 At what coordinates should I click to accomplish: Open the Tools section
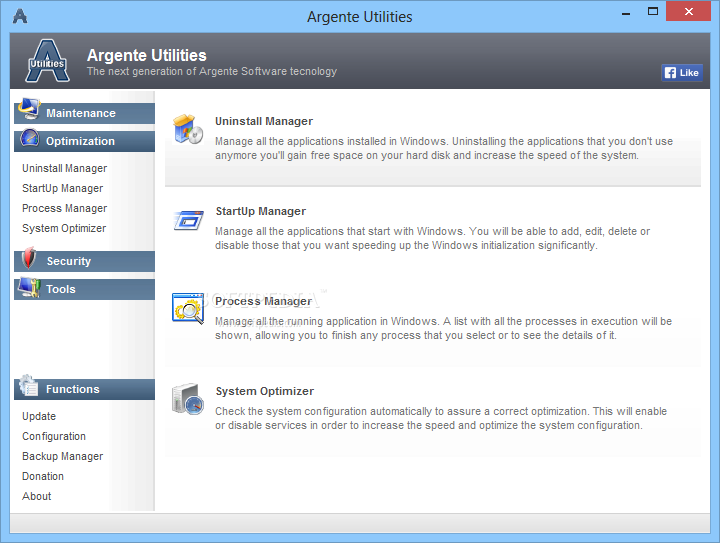coord(84,289)
